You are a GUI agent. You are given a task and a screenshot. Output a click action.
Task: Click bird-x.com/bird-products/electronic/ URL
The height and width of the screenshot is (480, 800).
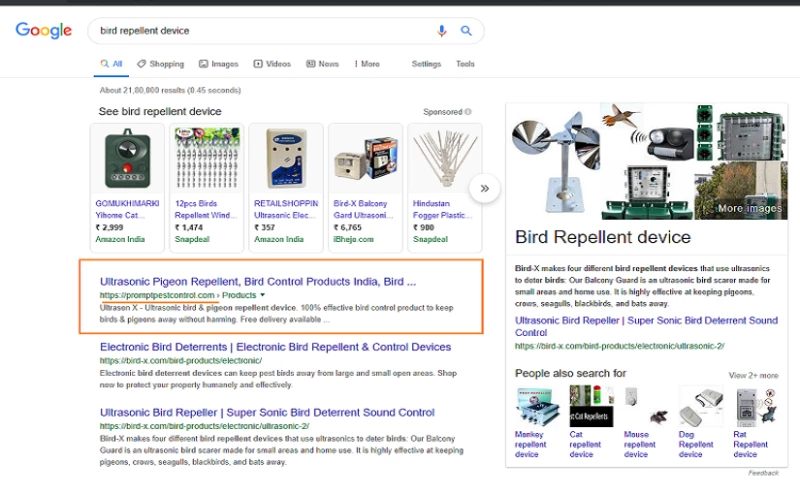pos(181,361)
